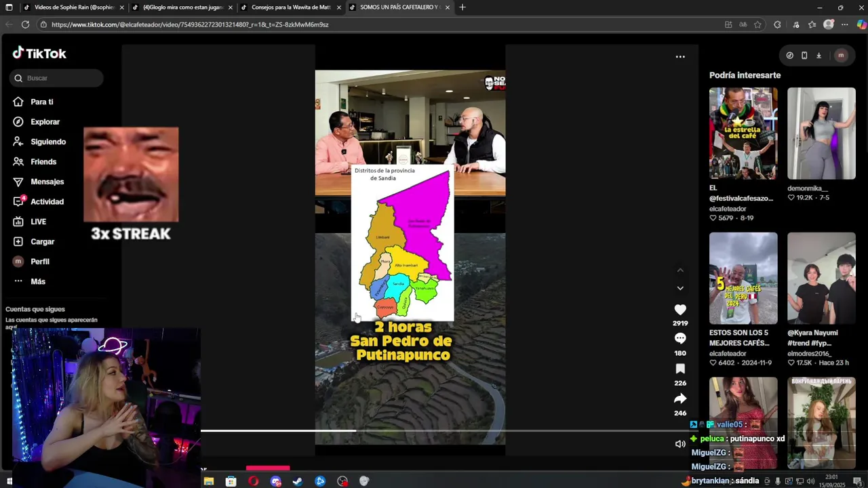Image resolution: width=868 pixels, height=488 pixels.
Task: Switch to 'Consejos para la Wawita' tab
Action: [x=291, y=7]
